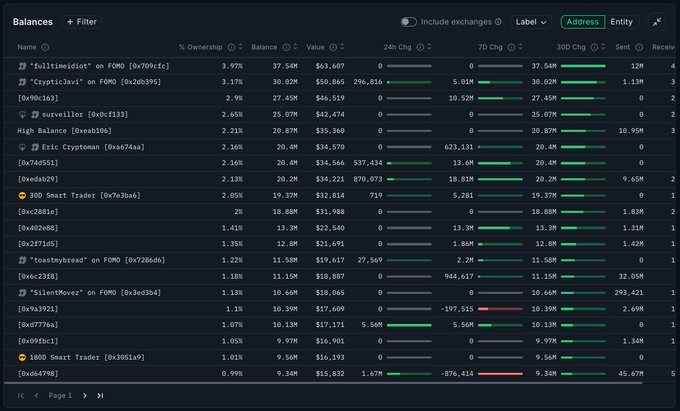The image size is (680, 411).
Task: Open the [0xc2881e] address
Action: click(x=38, y=212)
